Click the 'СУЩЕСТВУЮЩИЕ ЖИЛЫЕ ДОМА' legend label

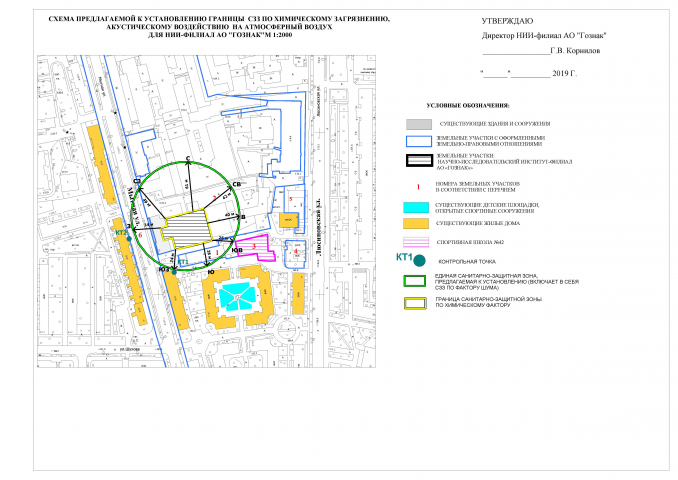(478, 224)
